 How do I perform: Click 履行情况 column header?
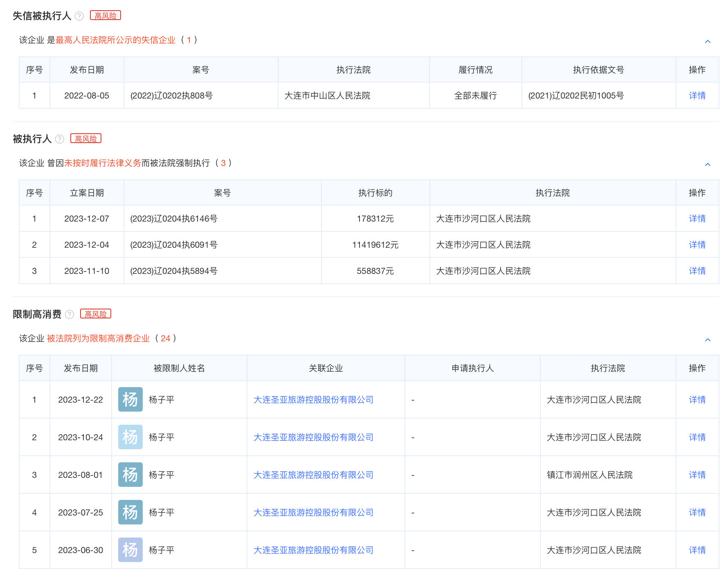(x=476, y=70)
